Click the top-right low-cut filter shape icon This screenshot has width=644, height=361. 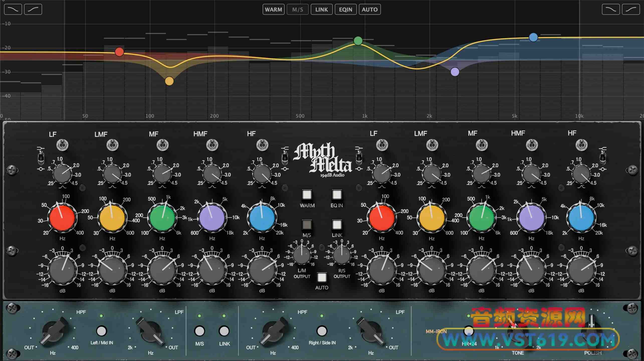[631, 10]
